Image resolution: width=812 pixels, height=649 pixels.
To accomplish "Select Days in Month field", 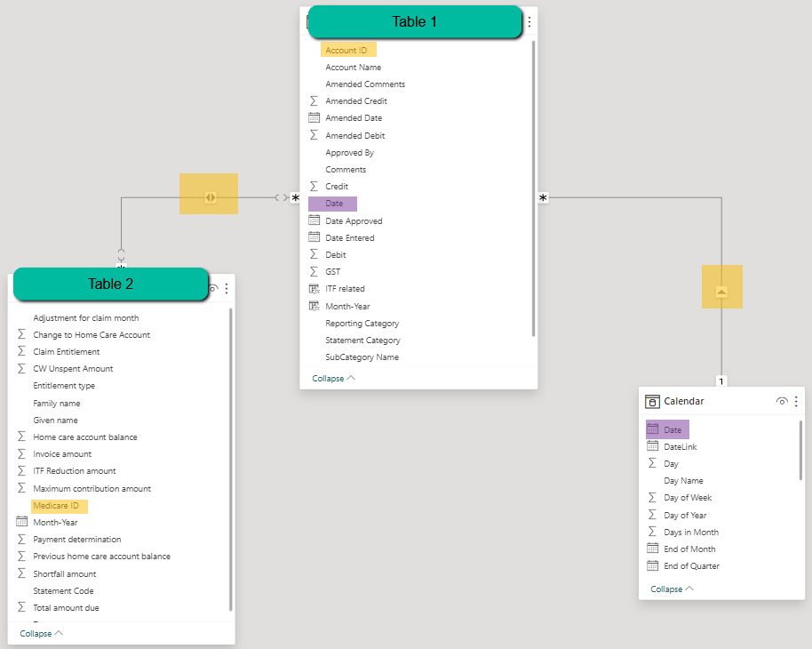I will pyautogui.click(x=691, y=533).
